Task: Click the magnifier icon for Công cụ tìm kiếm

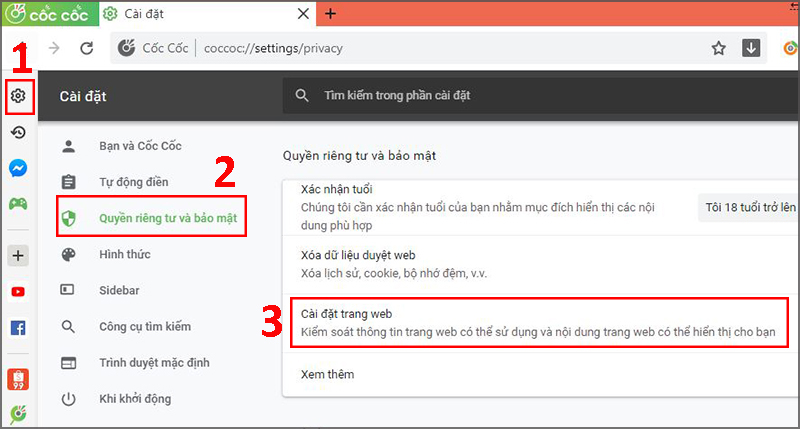Action: pyautogui.click(x=68, y=326)
